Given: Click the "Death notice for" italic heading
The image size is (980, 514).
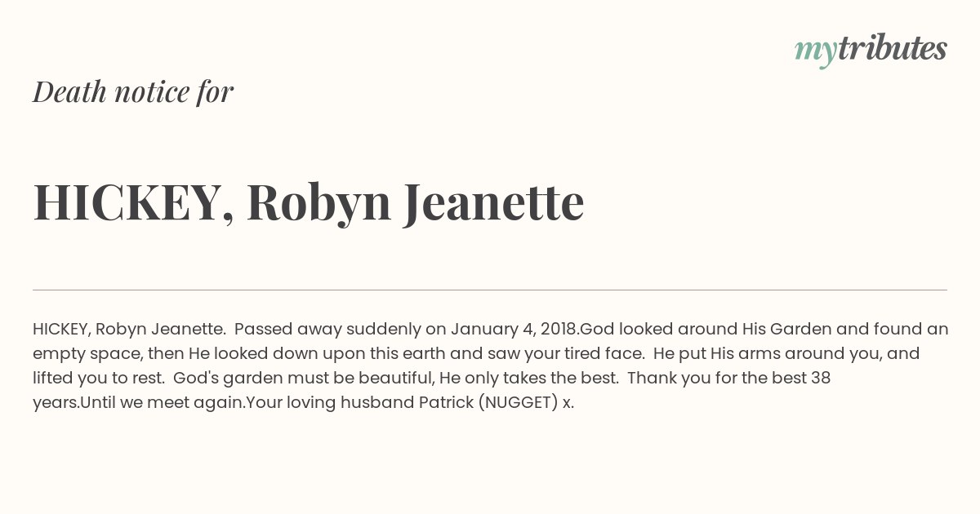Looking at the screenshot, I should coord(133,91).
